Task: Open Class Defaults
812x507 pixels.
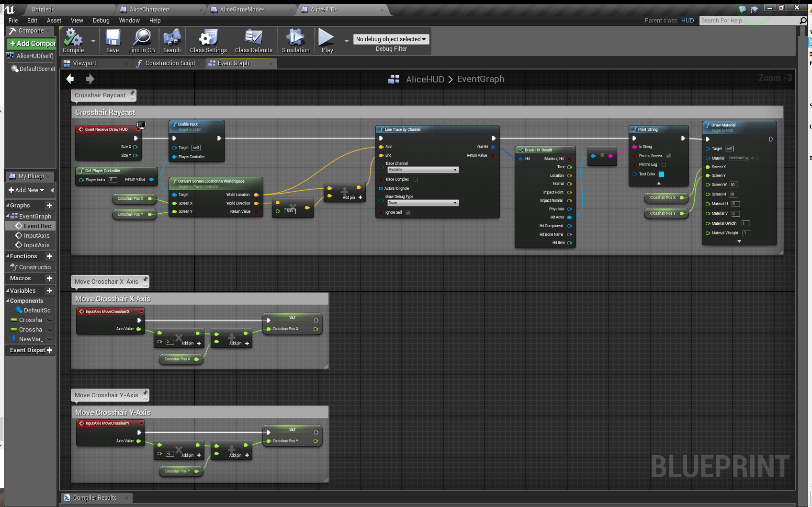Action: point(253,41)
